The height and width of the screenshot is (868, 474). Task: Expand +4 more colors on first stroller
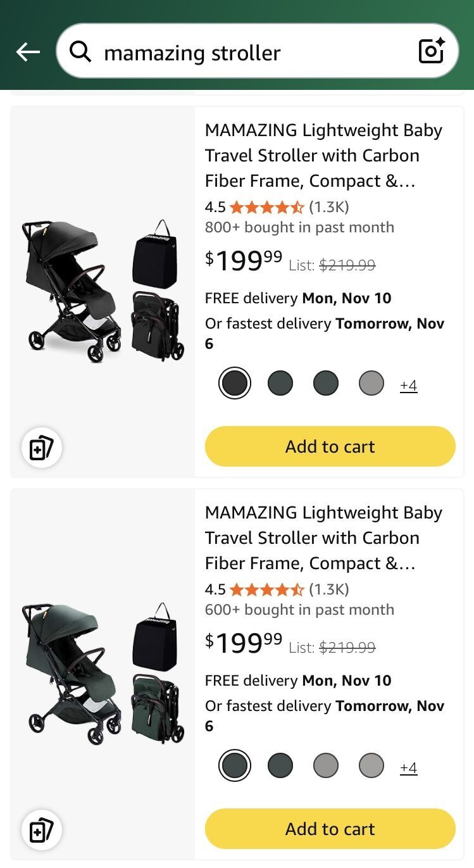point(409,386)
